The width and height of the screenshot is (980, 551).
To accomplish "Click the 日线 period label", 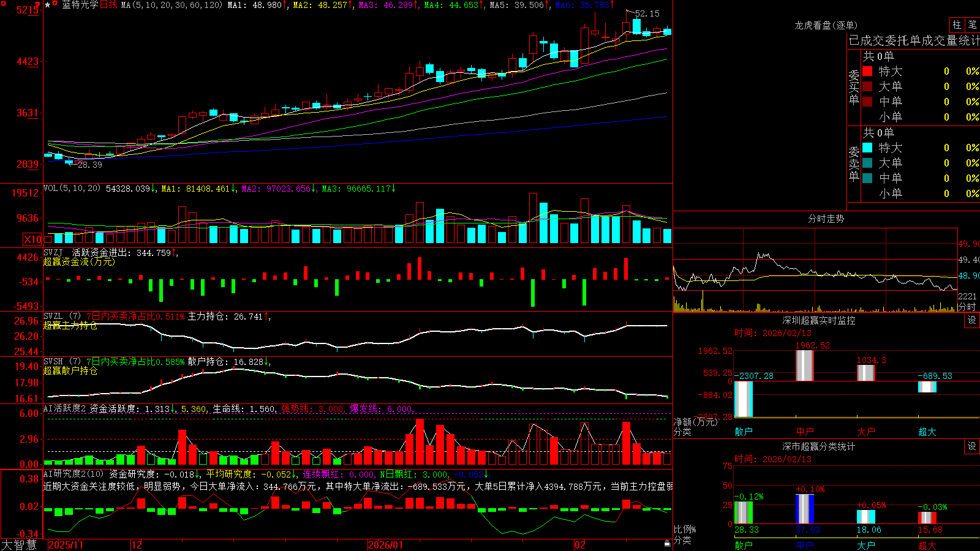I will 108,5.
